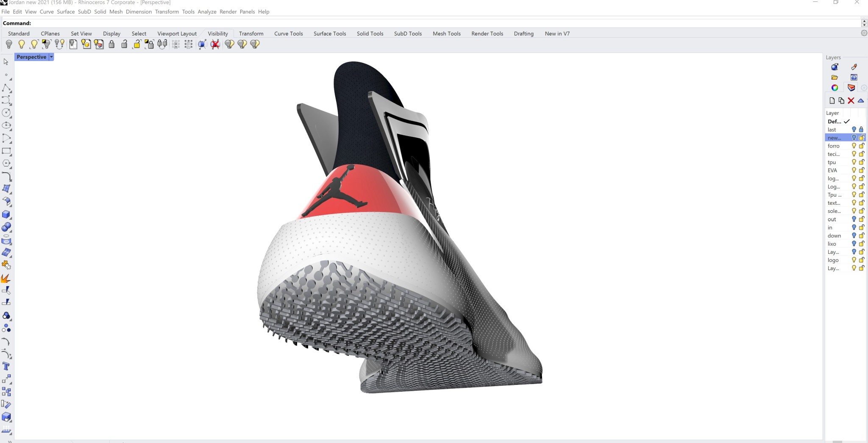
Task: Switch to the Standard toolbar tab
Action: [x=19, y=33]
